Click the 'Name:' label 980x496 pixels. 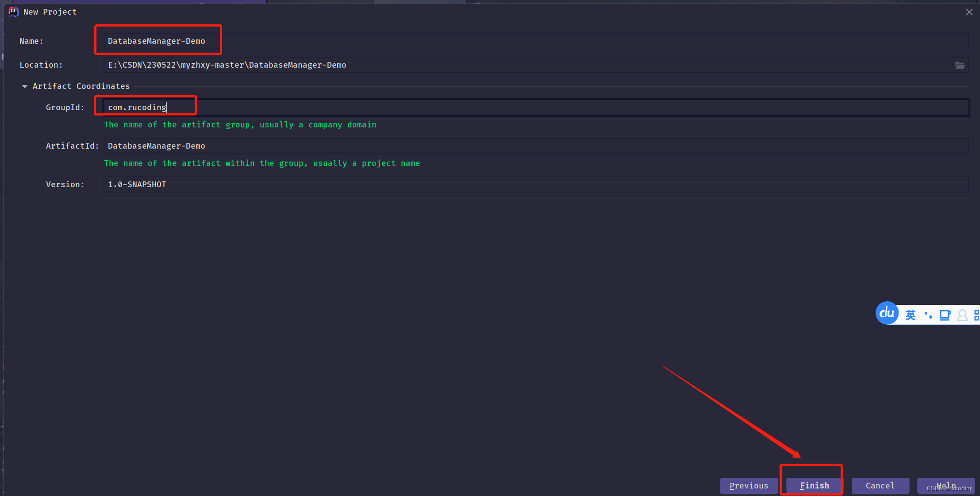coord(31,41)
